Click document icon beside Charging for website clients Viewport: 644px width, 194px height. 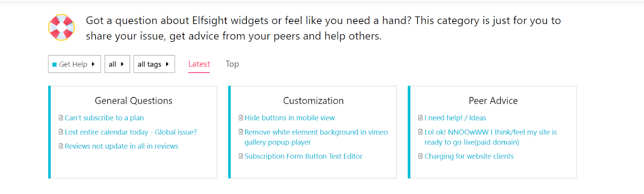421,156
